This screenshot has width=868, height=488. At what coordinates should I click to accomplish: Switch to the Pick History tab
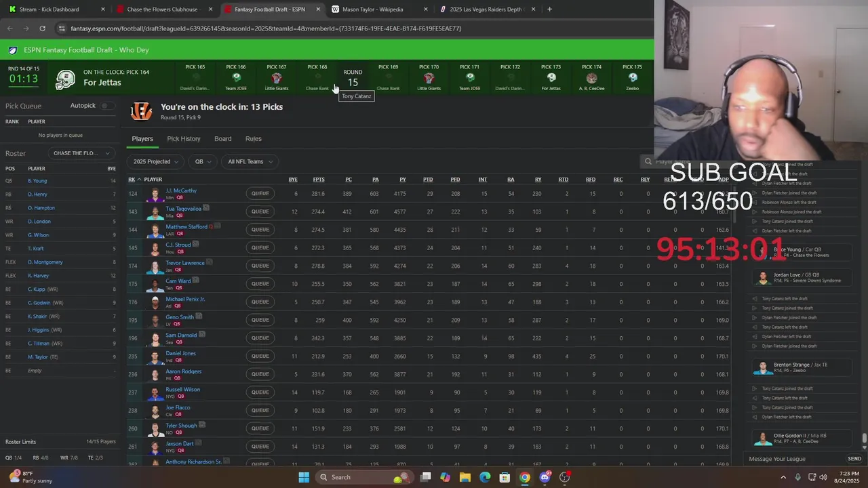(184, 138)
